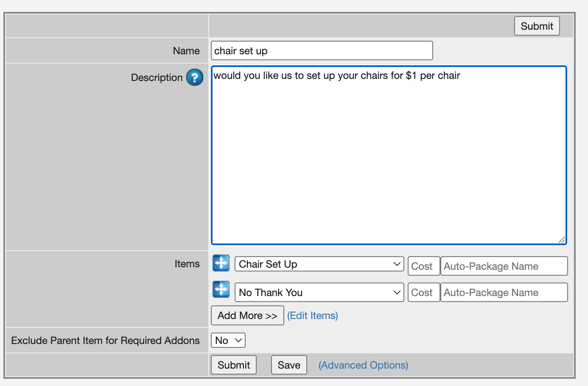Open the Edit Items link
The height and width of the screenshot is (386, 588).
click(313, 316)
